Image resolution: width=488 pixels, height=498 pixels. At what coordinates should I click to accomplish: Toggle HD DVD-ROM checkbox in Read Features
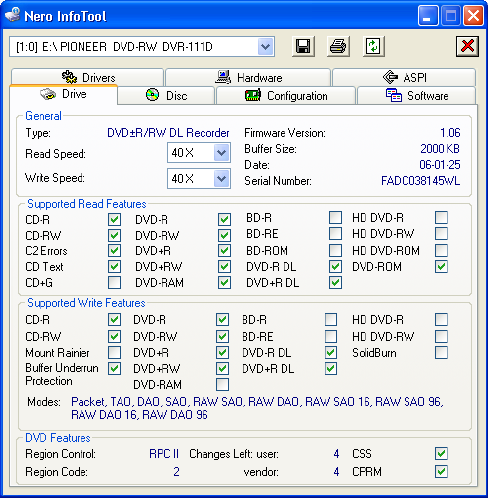(x=441, y=250)
